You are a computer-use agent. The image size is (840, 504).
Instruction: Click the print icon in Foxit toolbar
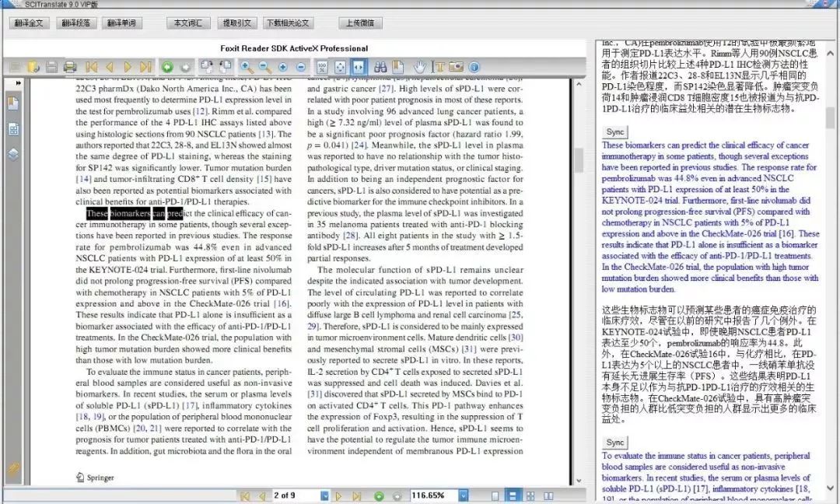(x=70, y=67)
